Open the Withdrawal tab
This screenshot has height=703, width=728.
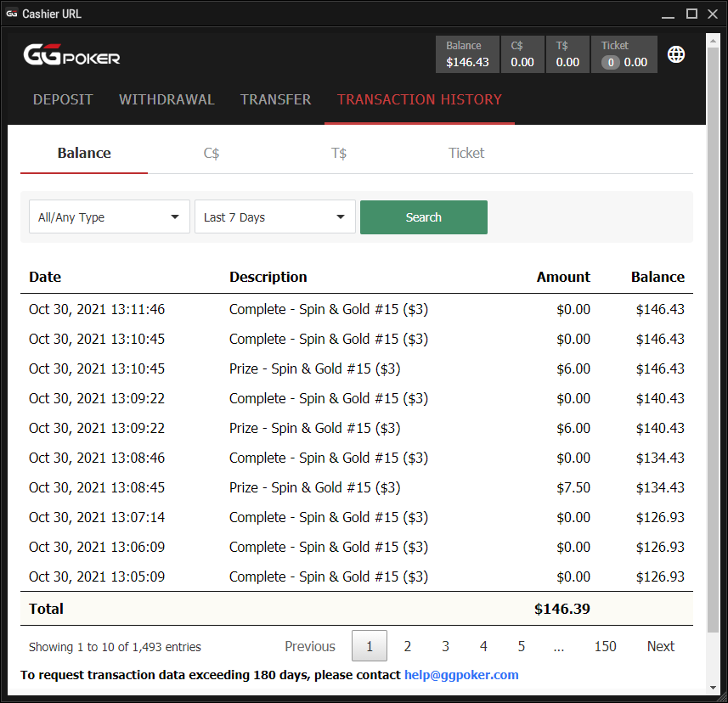166,99
